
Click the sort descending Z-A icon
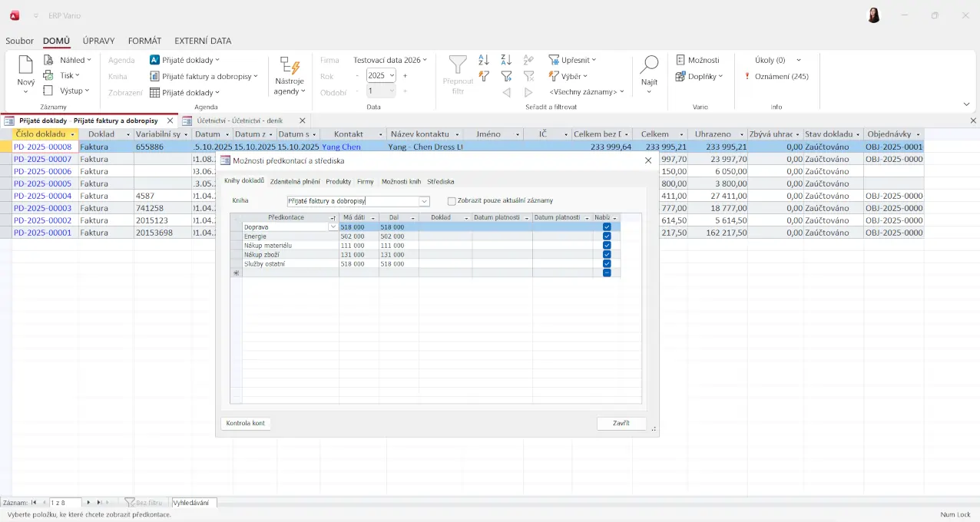click(x=506, y=60)
